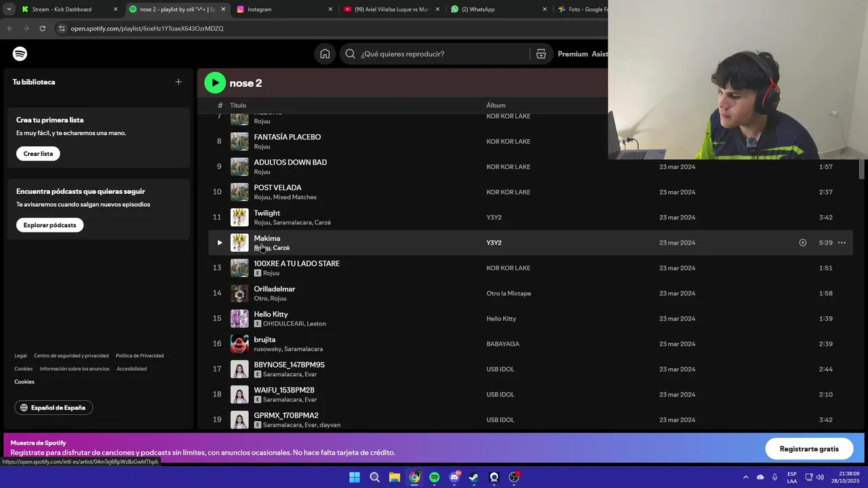
Task: Open Política de Privacidad link
Action: tap(140, 356)
